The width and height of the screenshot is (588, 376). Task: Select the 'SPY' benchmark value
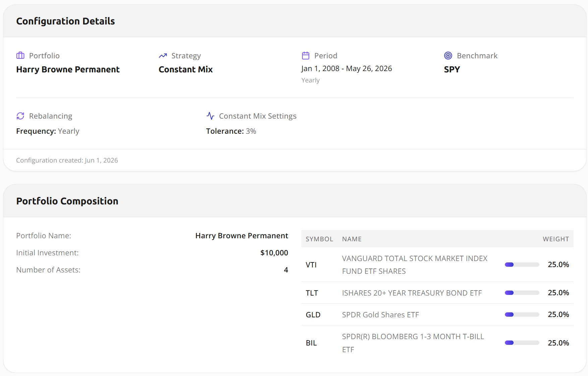452,69
